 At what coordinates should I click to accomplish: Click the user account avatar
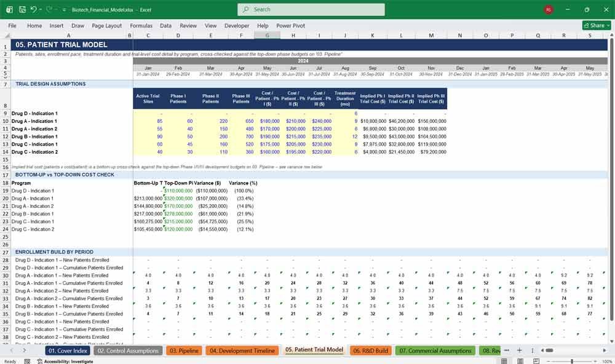pyautogui.click(x=549, y=9)
